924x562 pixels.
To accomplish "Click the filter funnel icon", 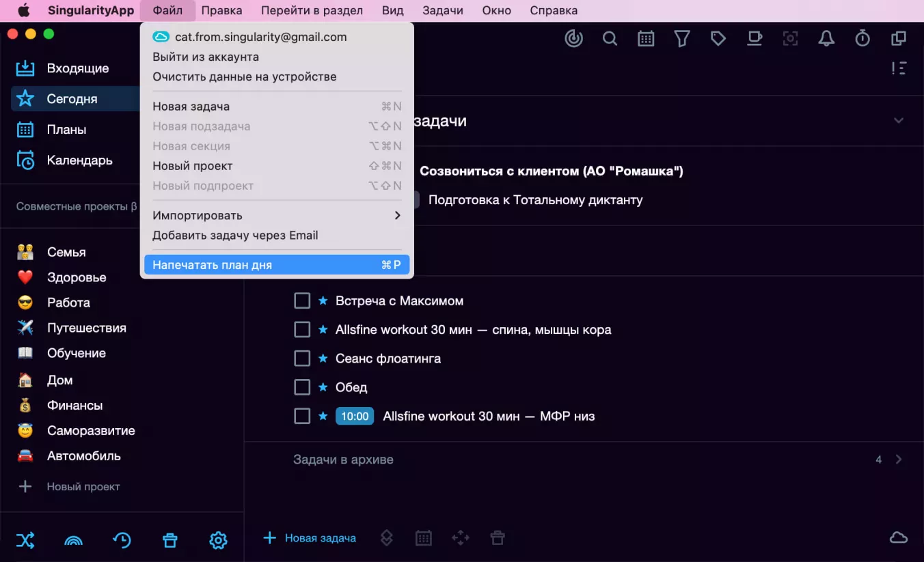I will tap(681, 39).
